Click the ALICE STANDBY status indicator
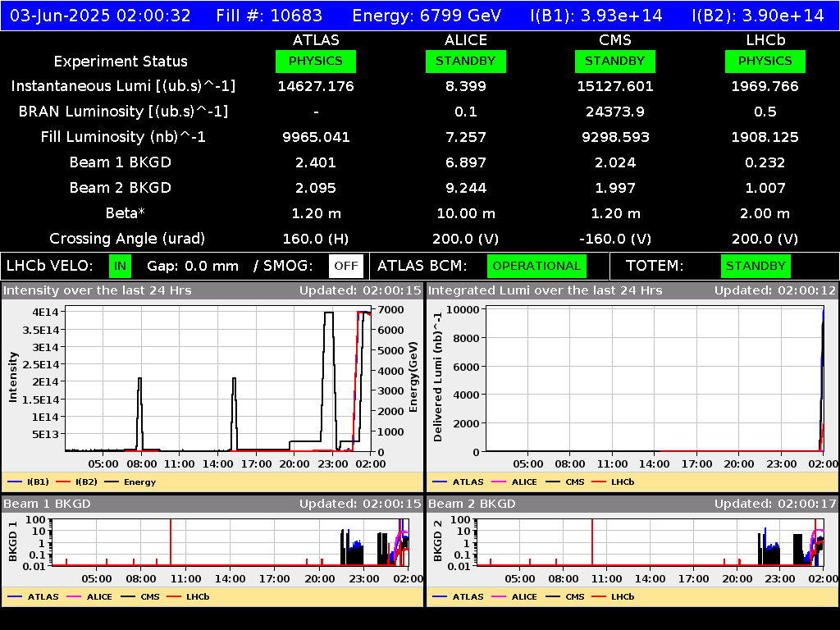The height and width of the screenshot is (630, 840). [x=466, y=61]
